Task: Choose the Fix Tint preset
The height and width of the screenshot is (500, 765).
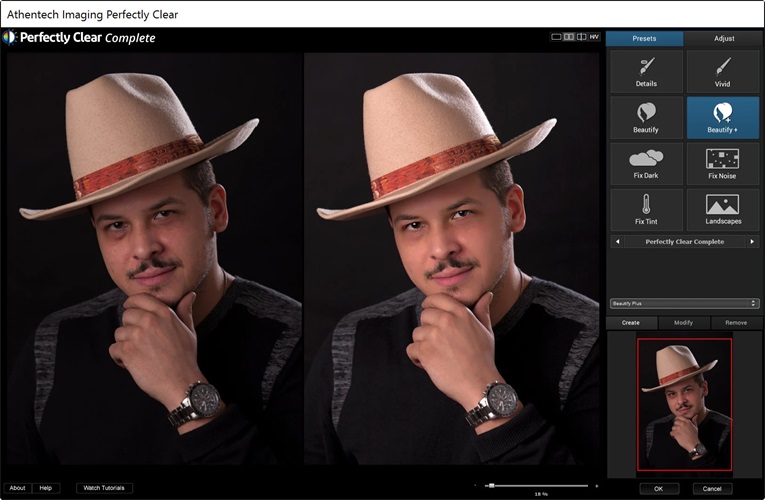Action: click(646, 210)
